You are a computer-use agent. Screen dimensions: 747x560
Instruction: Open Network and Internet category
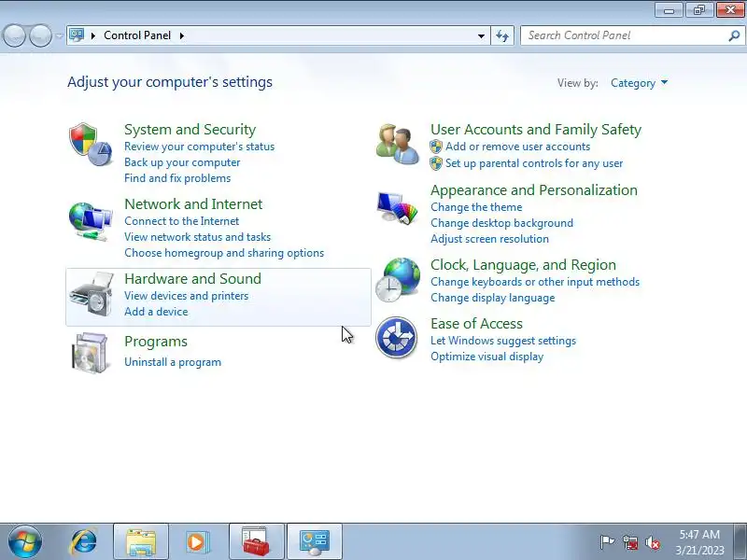click(193, 204)
